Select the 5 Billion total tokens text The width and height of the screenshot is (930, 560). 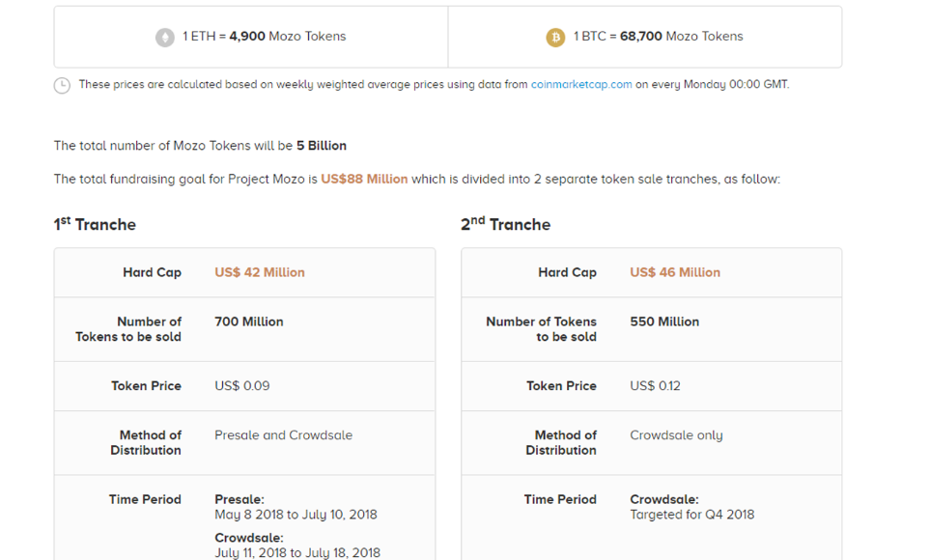click(322, 146)
